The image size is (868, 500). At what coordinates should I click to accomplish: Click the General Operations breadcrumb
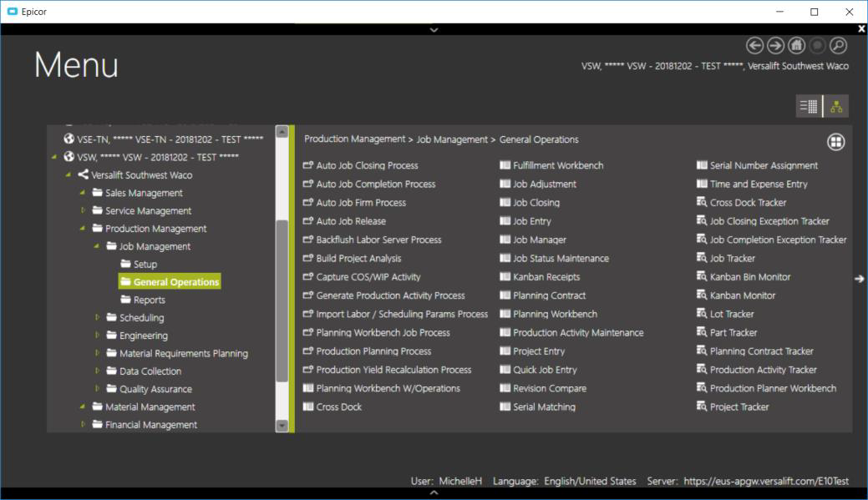point(539,139)
